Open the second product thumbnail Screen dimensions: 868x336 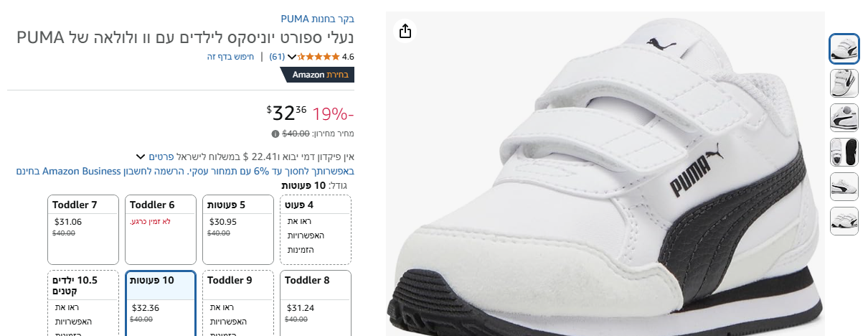(x=844, y=83)
